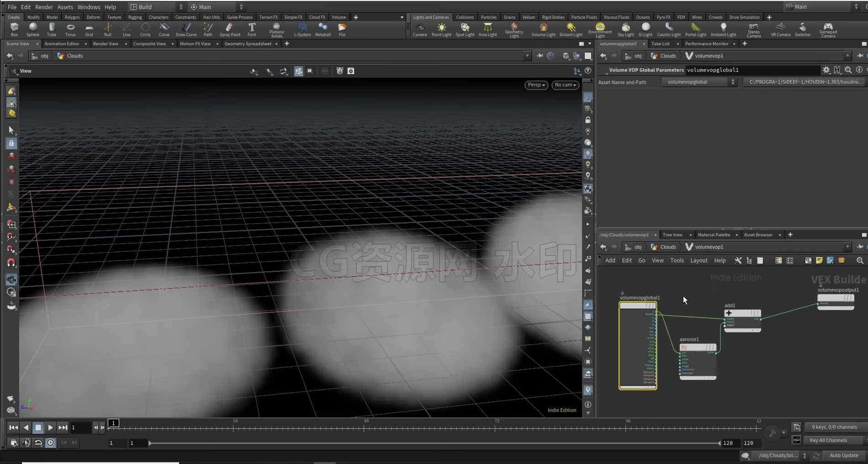Click the frame range slider bar
This screenshot has width=868, height=464.
(x=434, y=443)
